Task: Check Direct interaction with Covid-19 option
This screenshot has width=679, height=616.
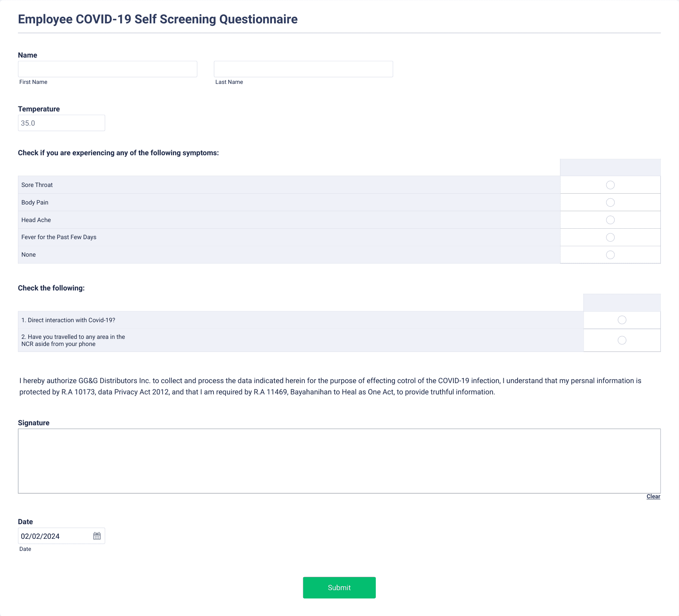Action: point(622,320)
